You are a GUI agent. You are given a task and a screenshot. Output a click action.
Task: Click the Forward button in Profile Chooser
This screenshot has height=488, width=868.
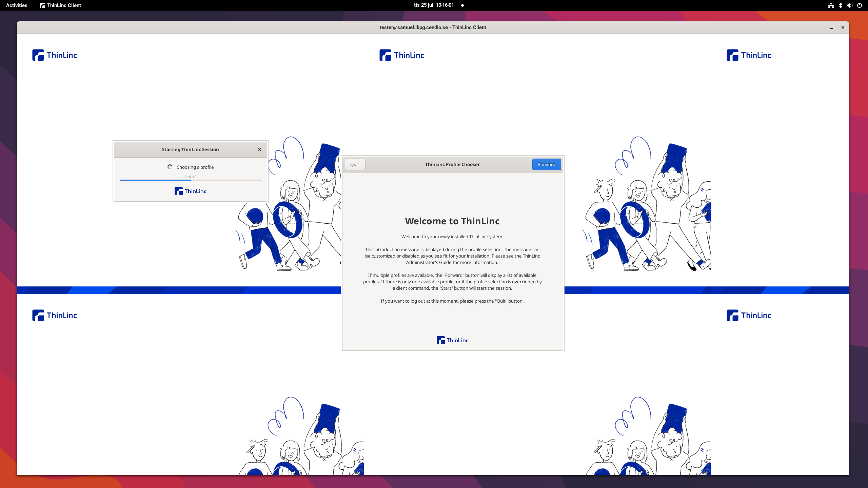pos(546,164)
